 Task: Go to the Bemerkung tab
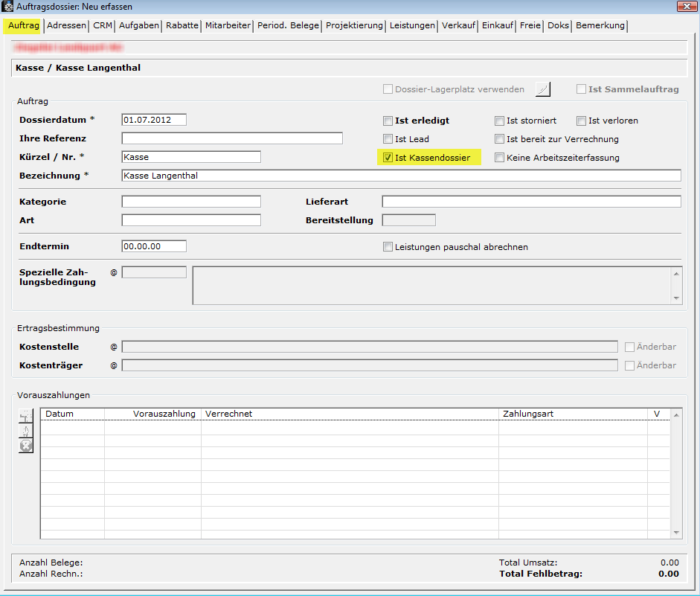pos(600,25)
